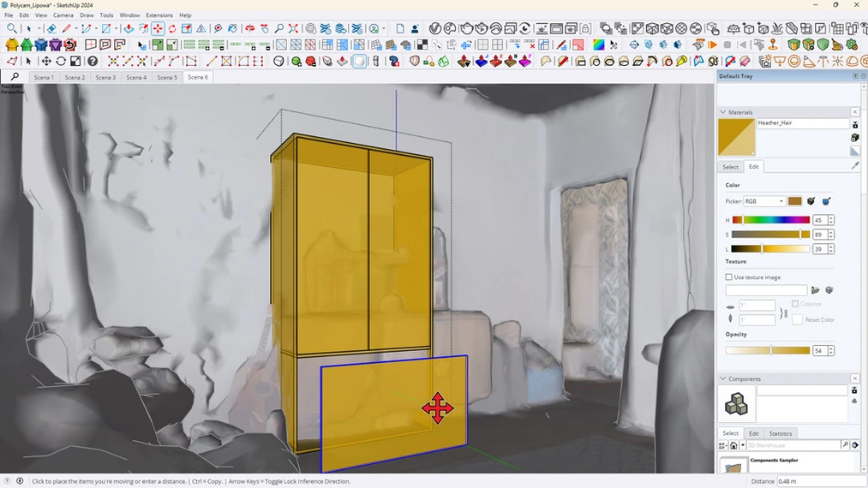Select the Paint Bucket tool

232,28
